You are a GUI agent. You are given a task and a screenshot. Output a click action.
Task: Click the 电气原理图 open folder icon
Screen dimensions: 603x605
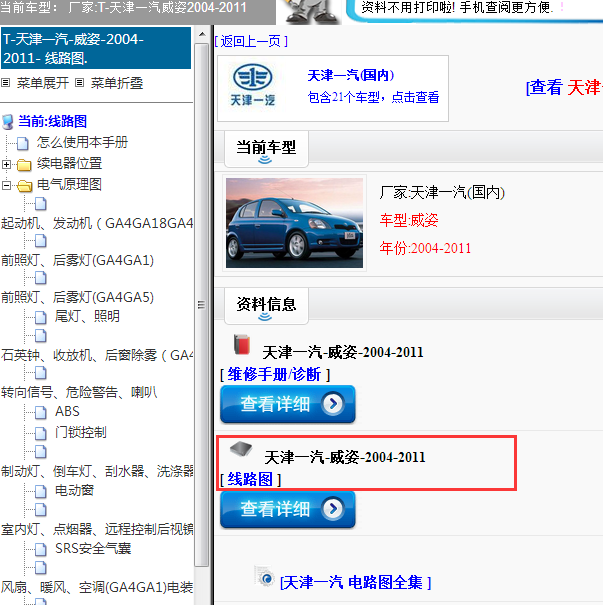pyautogui.click(x=24, y=186)
